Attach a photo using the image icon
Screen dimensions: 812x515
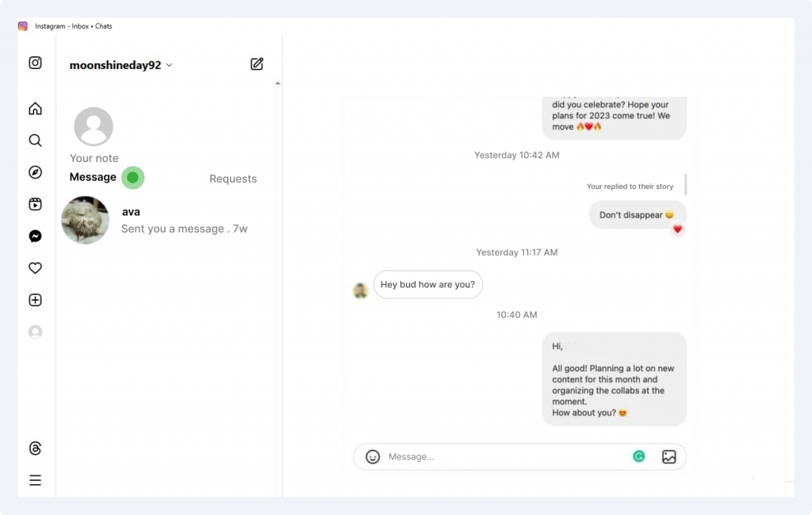click(x=669, y=456)
